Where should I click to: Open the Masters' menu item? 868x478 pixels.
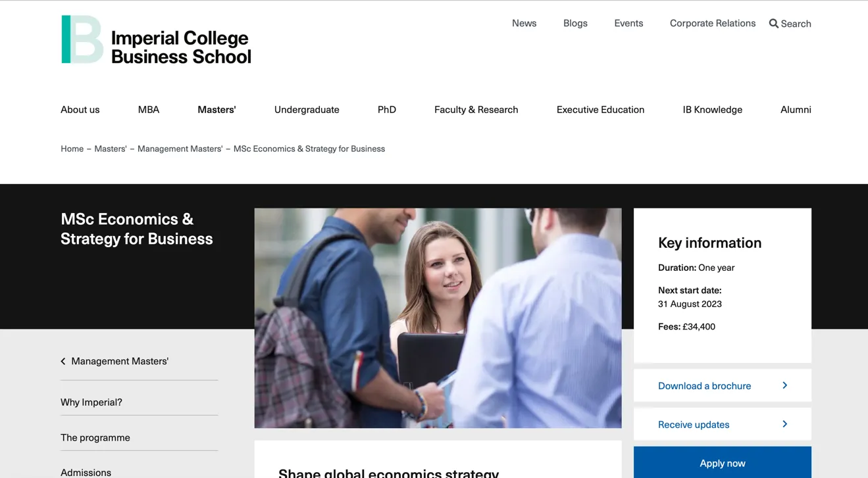tap(217, 110)
